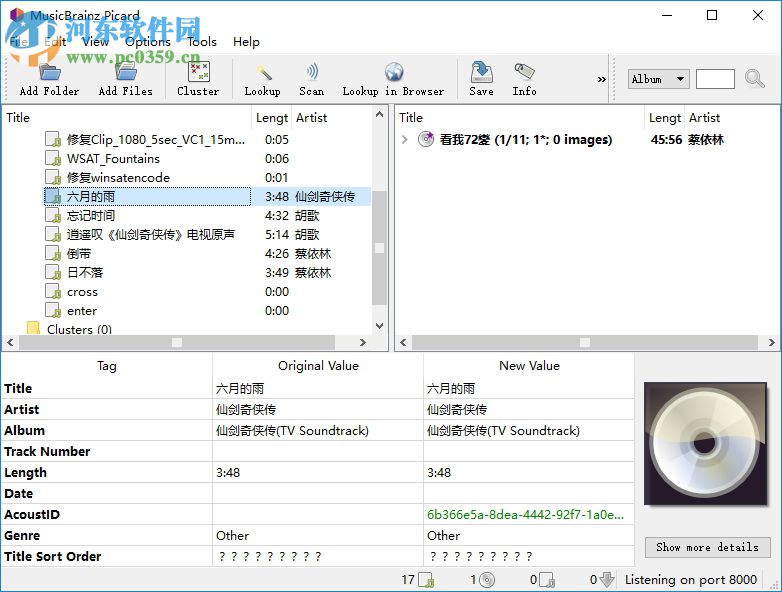Open the Help menu
Screen dimensions: 782x592
pyautogui.click(x=246, y=42)
